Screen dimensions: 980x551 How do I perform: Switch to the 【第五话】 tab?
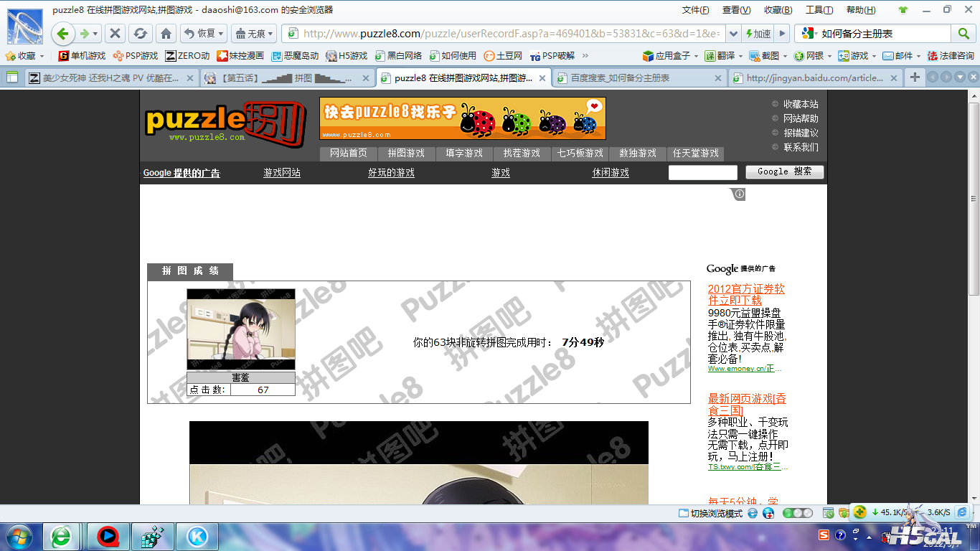(x=286, y=78)
